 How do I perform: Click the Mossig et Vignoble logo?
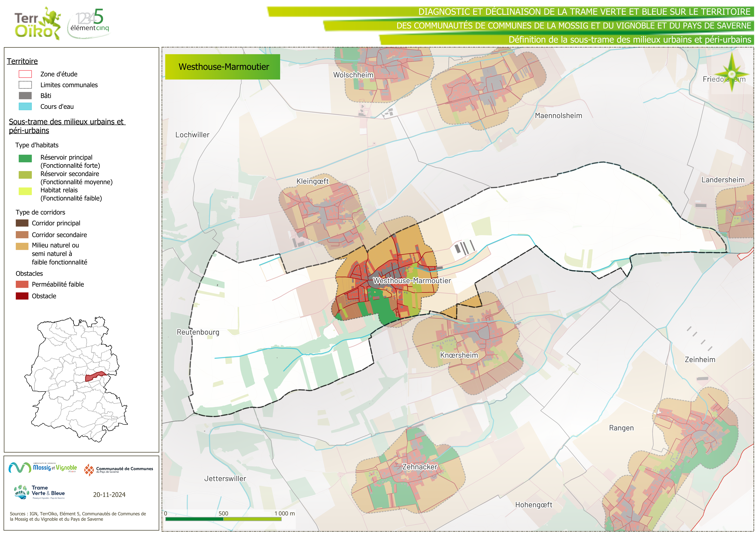(x=43, y=468)
